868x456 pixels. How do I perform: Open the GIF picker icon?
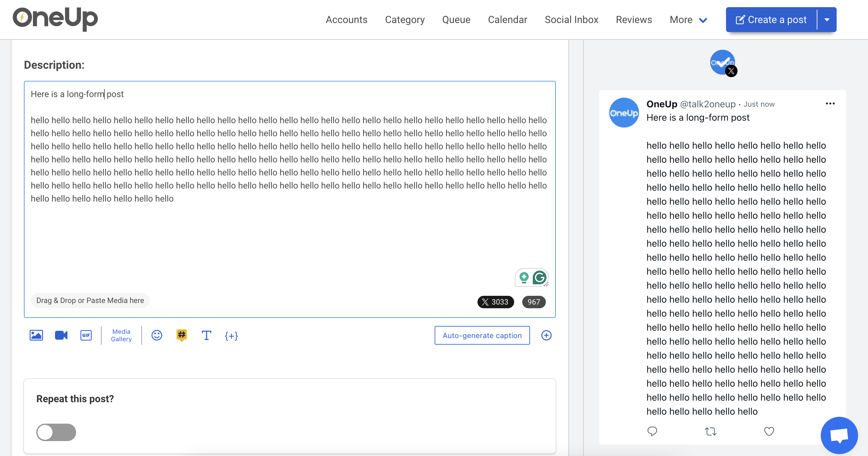coord(86,335)
